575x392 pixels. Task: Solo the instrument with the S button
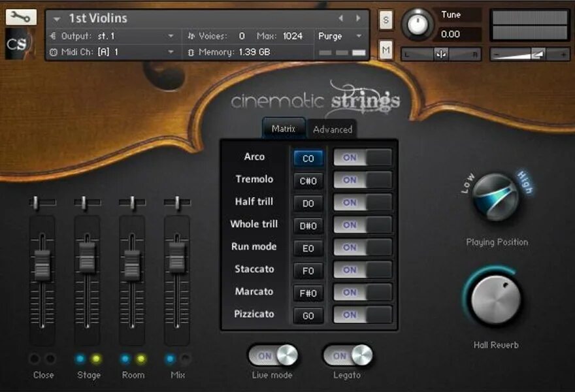click(386, 20)
